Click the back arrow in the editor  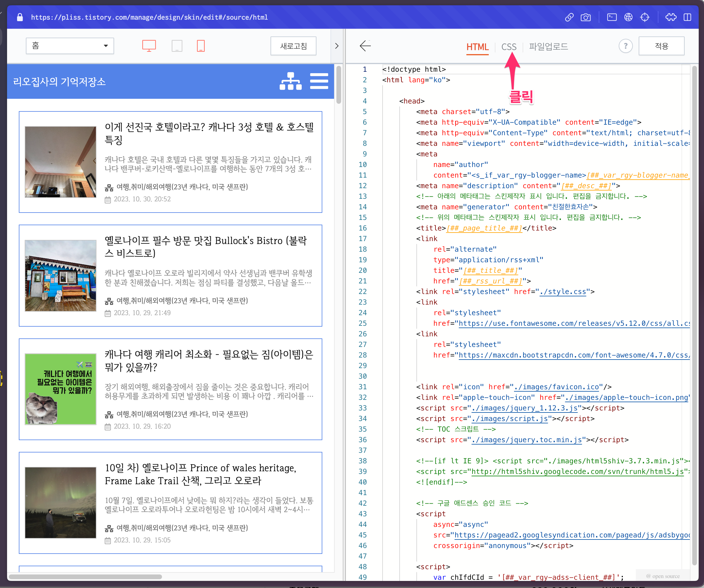[365, 46]
